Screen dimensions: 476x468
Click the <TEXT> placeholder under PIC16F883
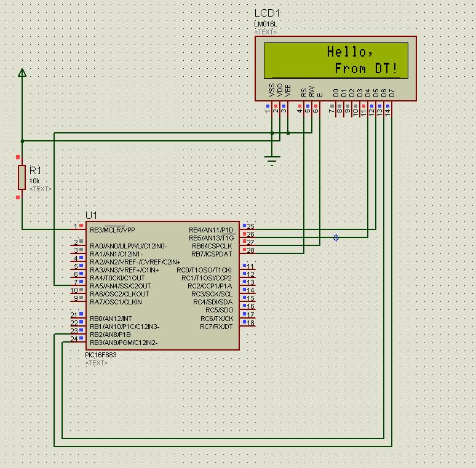97,363
